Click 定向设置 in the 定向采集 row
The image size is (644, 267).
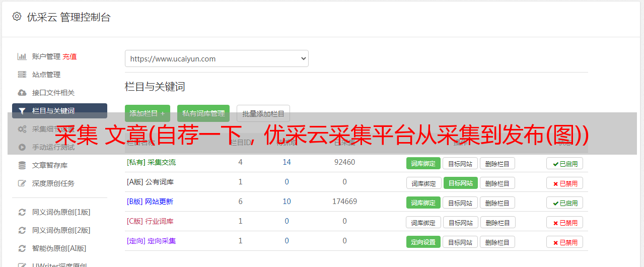(423, 242)
